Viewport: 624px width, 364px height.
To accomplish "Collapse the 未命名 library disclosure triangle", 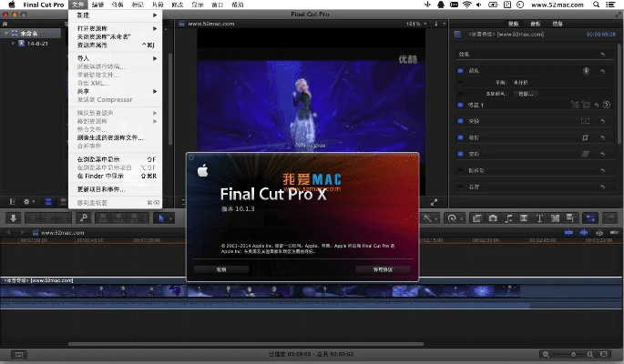I will (x=5, y=34).
